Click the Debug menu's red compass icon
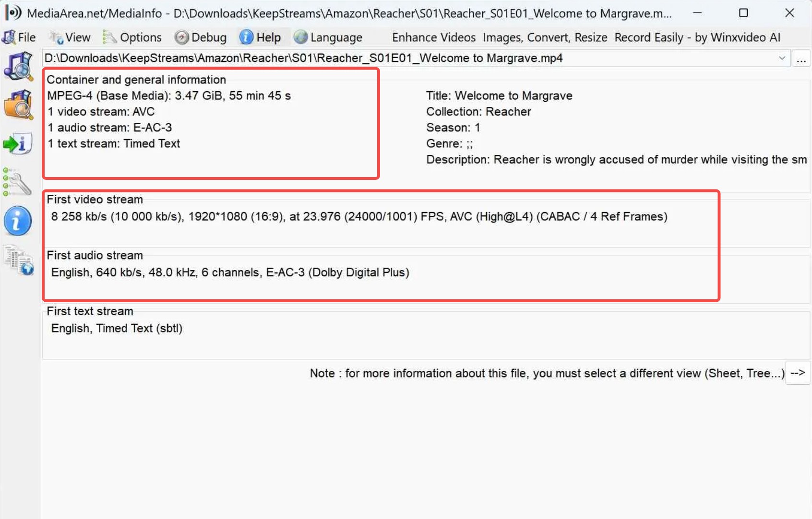 [182, 37]
